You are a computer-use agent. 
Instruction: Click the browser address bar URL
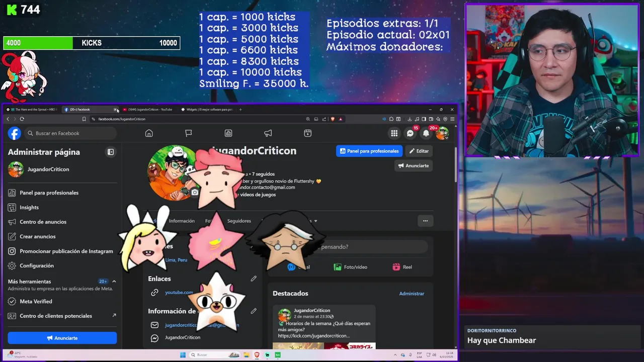click(x=122, y=119)
